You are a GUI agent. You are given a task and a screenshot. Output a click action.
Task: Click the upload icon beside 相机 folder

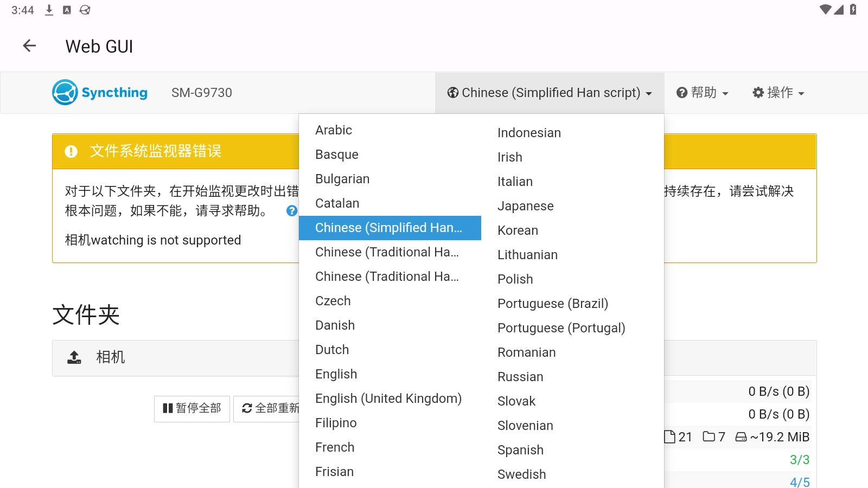point(74,357)
